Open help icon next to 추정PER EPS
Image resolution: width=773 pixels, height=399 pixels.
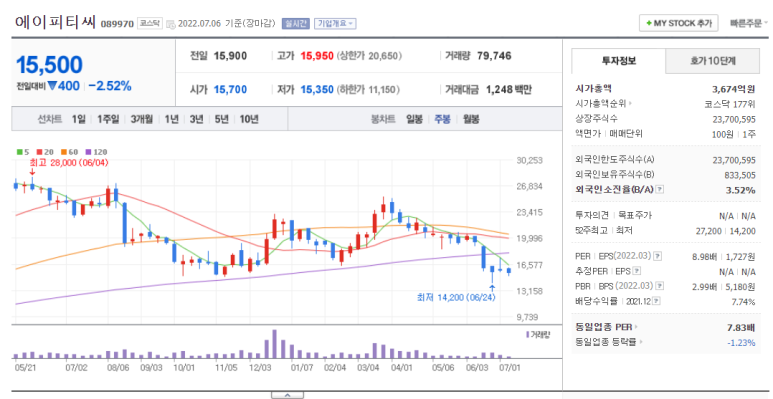pyautogui.click(x=637, y=271)
